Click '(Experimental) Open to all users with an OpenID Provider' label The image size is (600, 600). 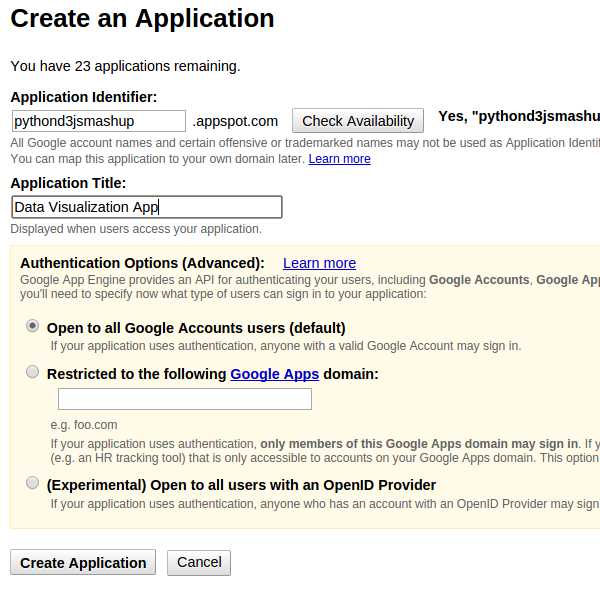[241, 485]
